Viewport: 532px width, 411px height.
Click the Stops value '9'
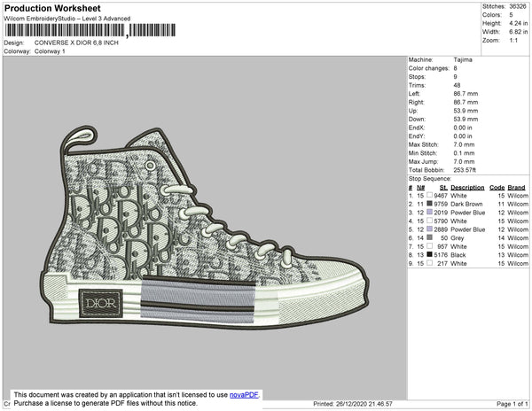[x=456, y=76]
